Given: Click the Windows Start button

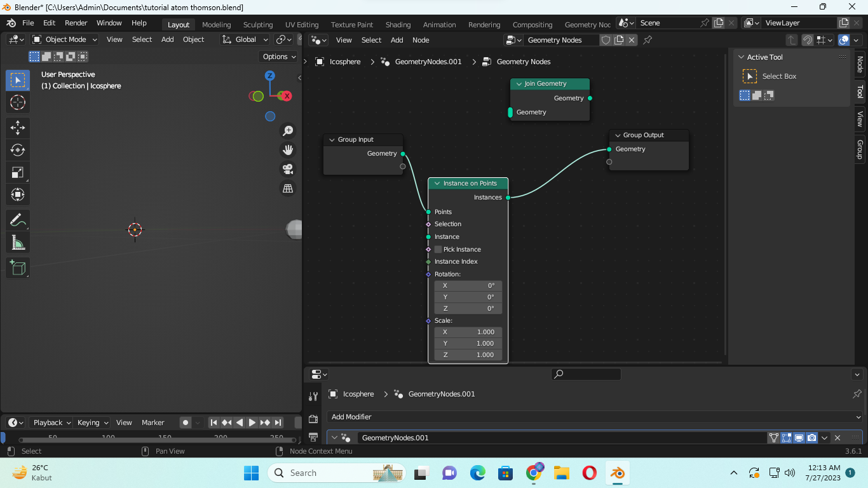Looking at the screenshot, I should click(x=252, y=473).
